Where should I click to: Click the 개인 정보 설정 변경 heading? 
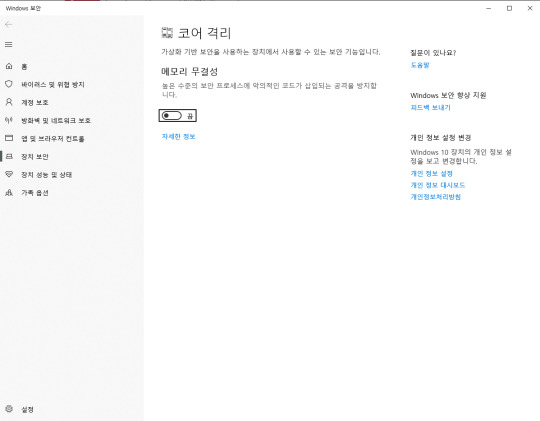pos(440,138)
